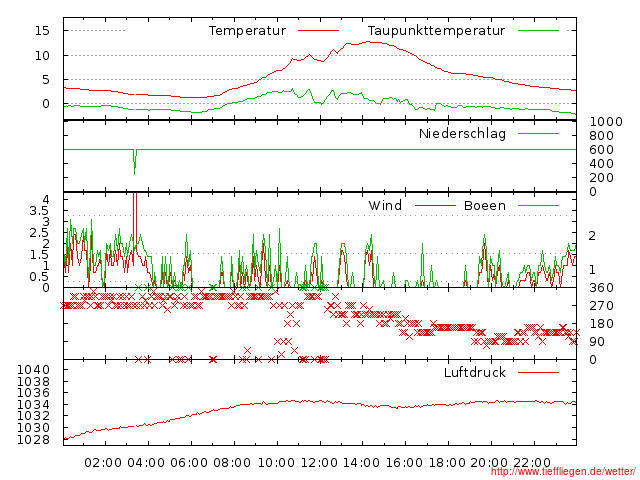This screenshot has width=640, height=480.
Task: Click the 400 precipitation axis value
Action: point(602,164)
